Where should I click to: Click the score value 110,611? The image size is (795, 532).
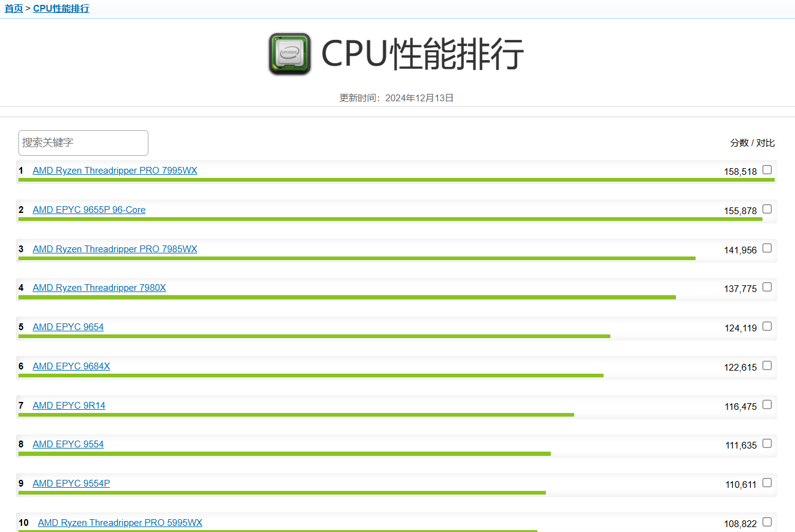click(x=741, y=485)
